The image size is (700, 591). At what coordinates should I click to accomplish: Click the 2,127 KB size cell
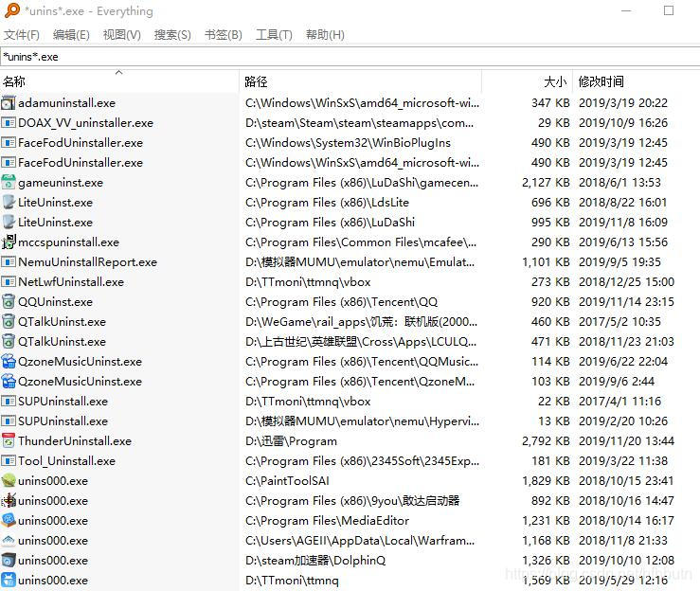pyautogui.click(x=546, y=183)
